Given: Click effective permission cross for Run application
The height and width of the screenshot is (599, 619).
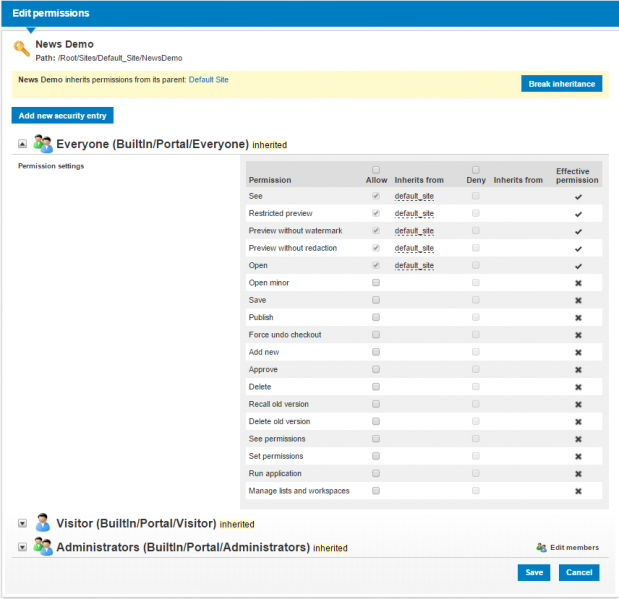Looking at the screenshot, I should (x=578, y=474).
